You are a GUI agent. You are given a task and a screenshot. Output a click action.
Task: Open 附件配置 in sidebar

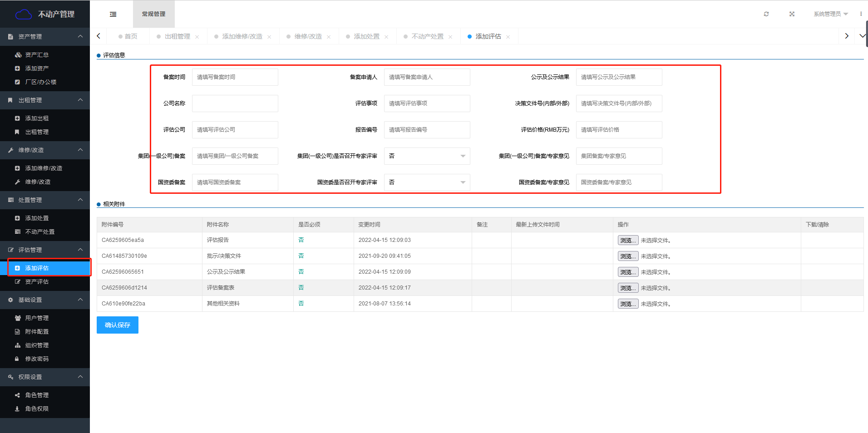tap(45, 332)
